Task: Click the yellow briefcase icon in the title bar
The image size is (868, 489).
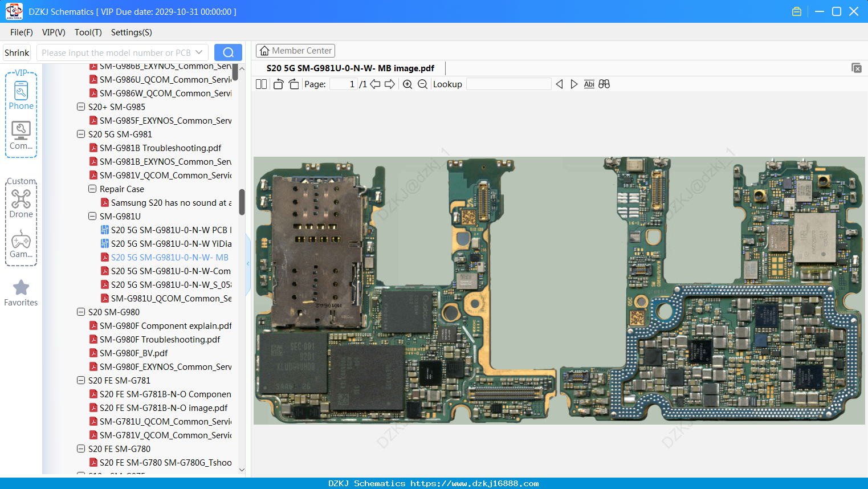Action: 797,11
